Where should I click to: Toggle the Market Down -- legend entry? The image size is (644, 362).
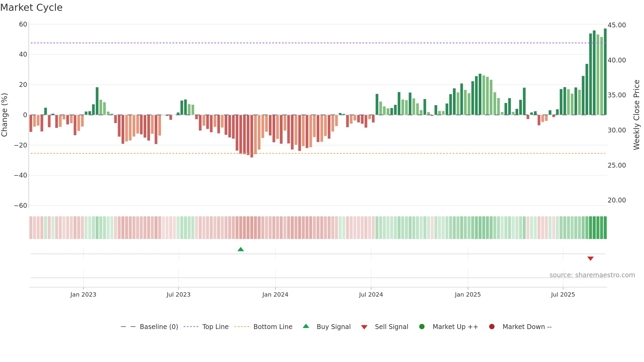click(x=520, y=327)
